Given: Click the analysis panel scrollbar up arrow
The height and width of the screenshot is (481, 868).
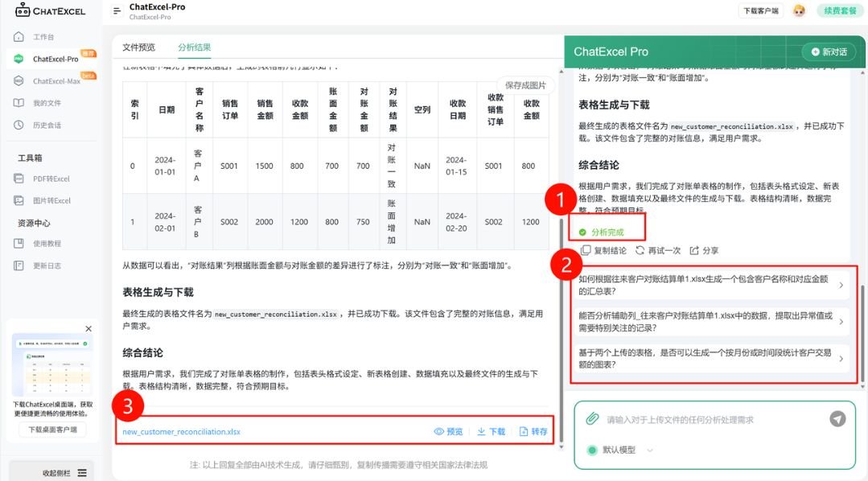Looking at the screenshot, I should coord(561,72).
